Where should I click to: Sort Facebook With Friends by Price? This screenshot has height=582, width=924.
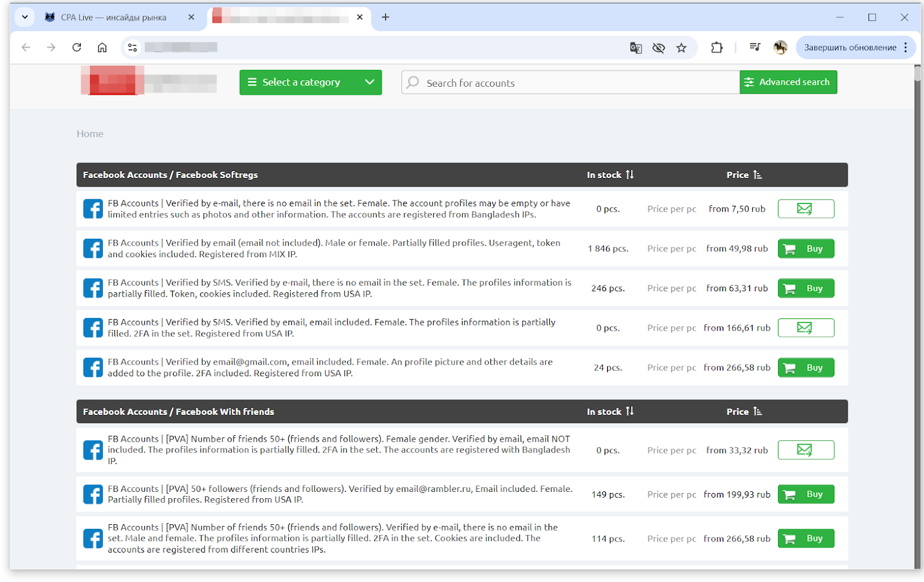pos(744,412)
